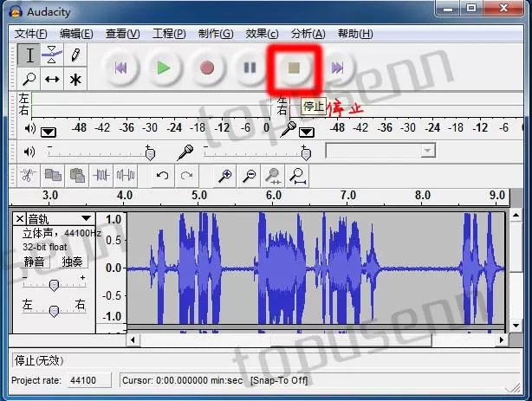Click the 停止(无效) status message
Screen dimensions: 532x401
pyautogui.click(x=39, y=360)
